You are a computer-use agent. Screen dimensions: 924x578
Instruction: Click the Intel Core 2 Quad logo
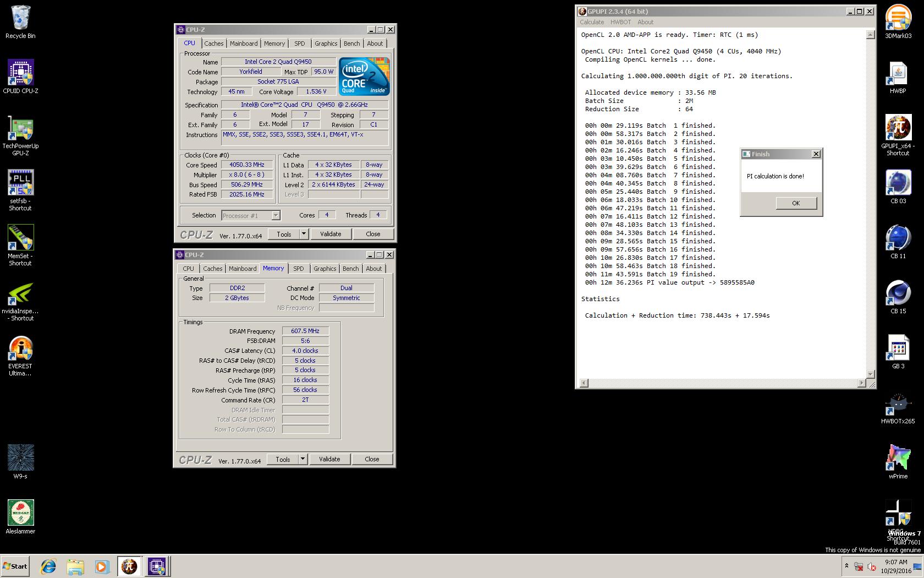364,76
